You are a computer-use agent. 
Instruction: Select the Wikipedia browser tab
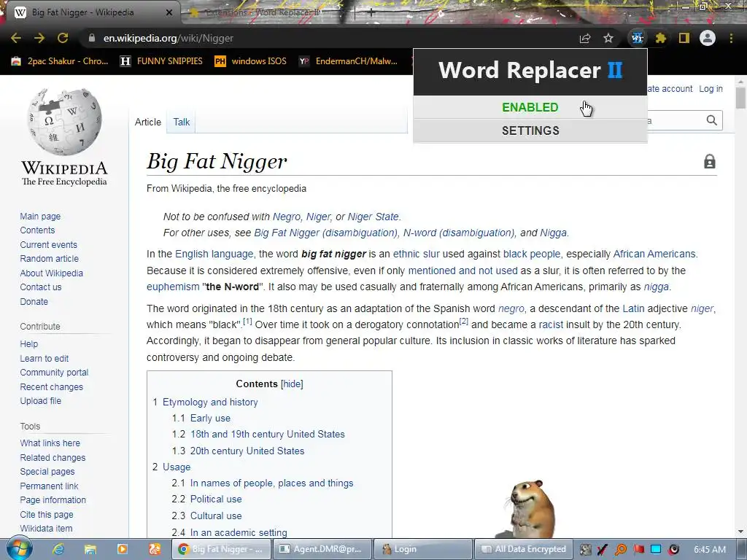[x=90, y=12]
